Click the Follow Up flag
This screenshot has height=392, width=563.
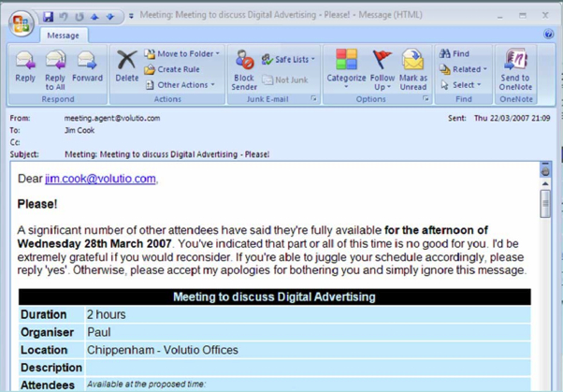[x=383, y=67]
